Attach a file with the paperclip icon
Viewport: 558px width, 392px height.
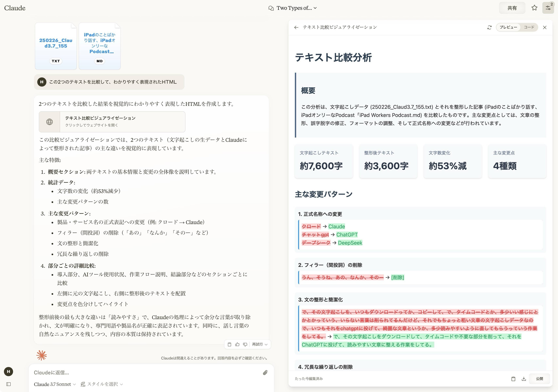(265, 373)
